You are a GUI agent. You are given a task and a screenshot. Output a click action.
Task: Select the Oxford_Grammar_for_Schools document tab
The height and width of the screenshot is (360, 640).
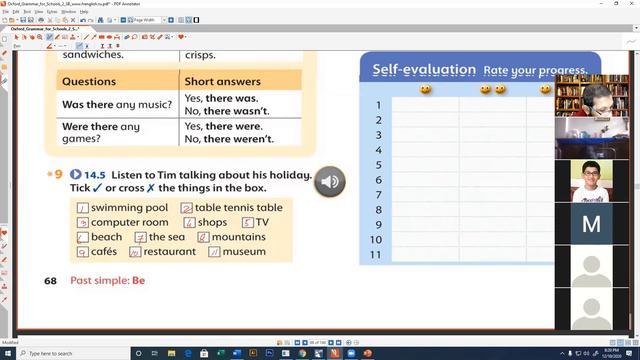(x=45, y=29)
